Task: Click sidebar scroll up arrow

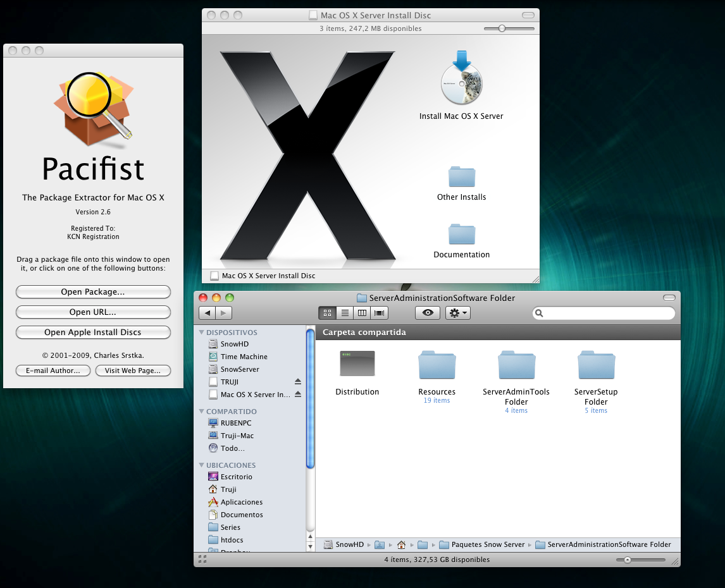Action: click(310, 537)
